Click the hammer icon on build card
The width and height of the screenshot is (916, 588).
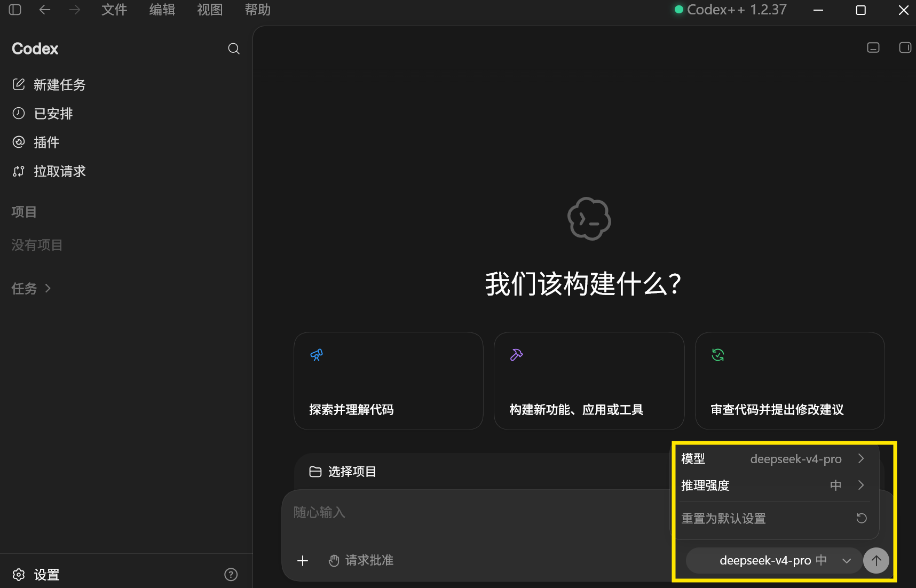(517, 355)
